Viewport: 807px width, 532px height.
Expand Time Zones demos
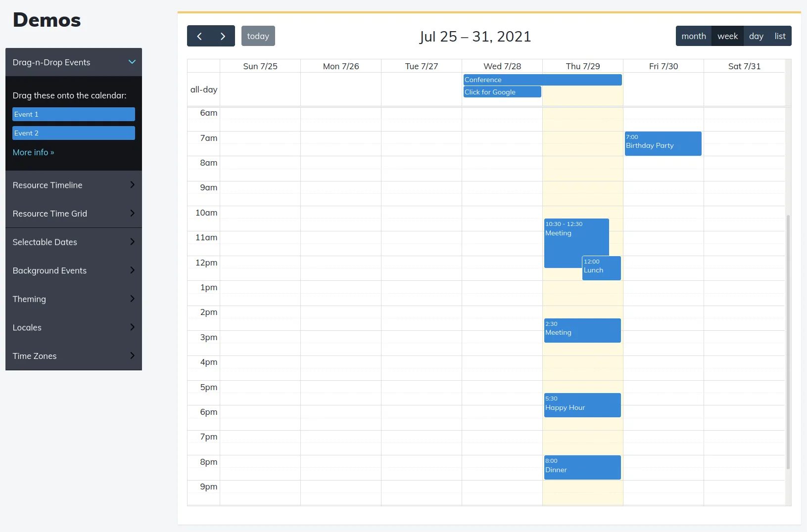(x=74, y=356)
